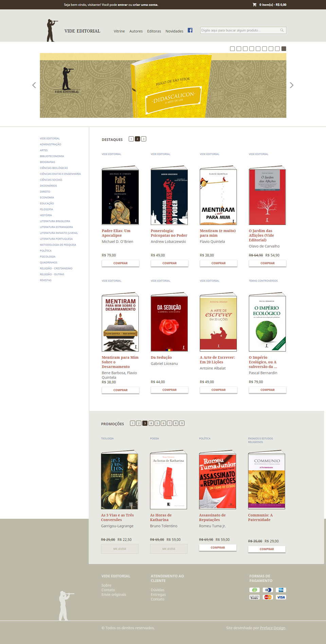Open the Autores menu item
This screenshot has height=644, width=326.
(136, 31)
